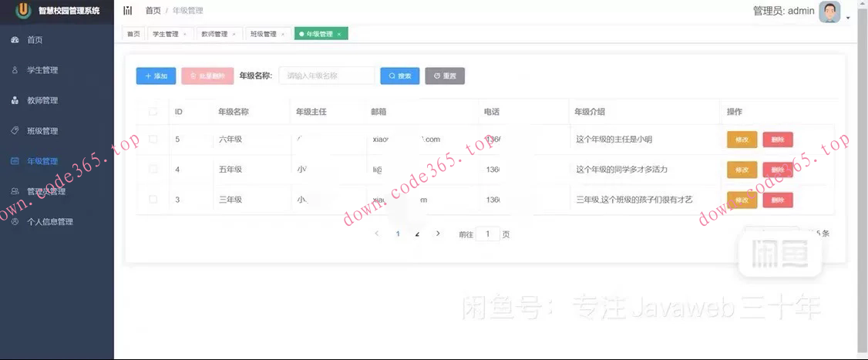Click the 这个年级的同学多才多活力 description
The height and width of the screenshot is (360, 868).
621,170
